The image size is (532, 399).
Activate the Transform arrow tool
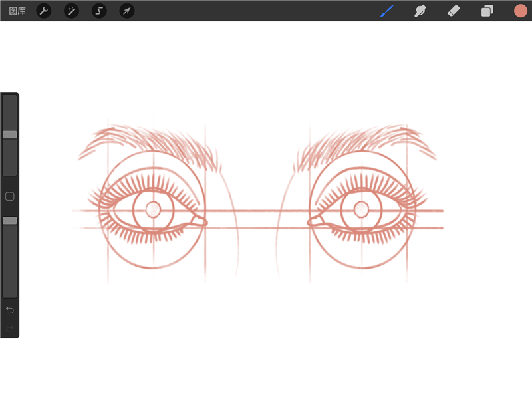point(127,11)
